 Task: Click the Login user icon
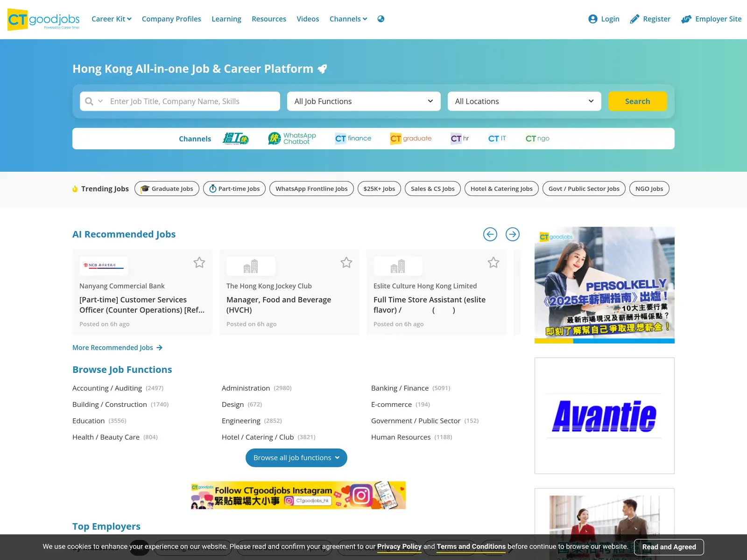(593, 19)
